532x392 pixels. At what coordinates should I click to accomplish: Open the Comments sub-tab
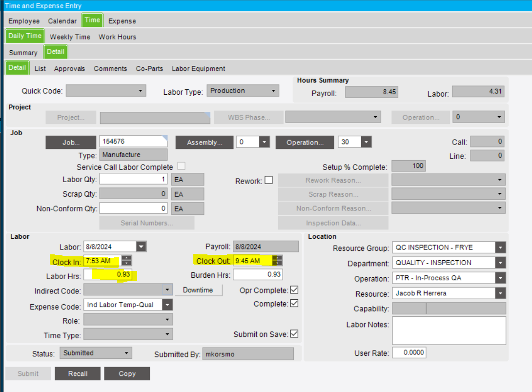110,68
